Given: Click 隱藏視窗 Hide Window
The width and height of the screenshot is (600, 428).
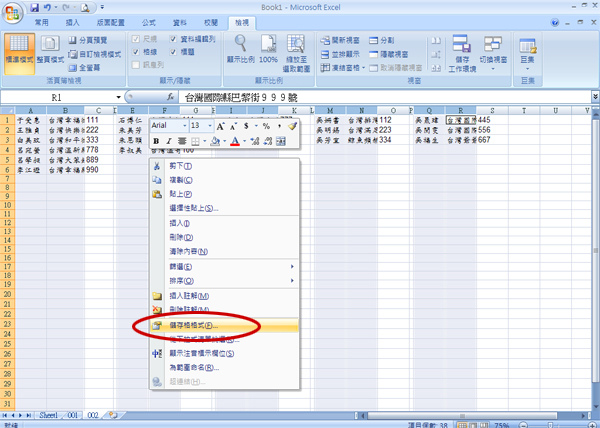Looking at the screenshot, I should [x=388, y=54].
